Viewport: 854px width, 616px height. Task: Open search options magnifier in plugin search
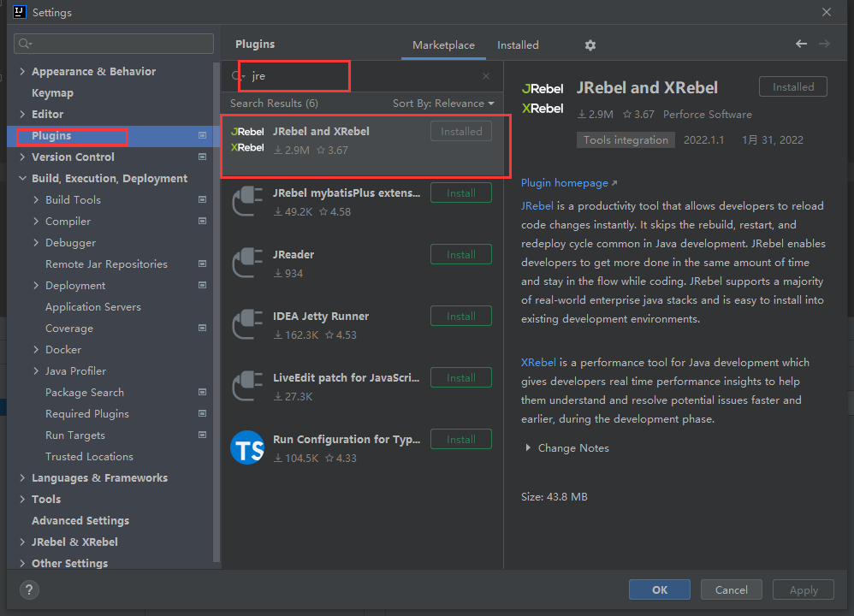[x=238, y=76]
